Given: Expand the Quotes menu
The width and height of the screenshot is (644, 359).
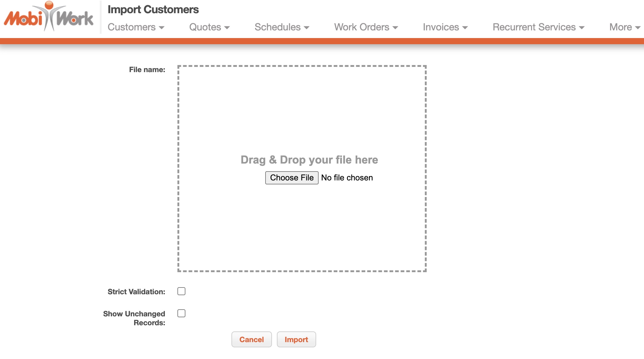Looking at the screenshot, I should pyautogui.click(x=209, y=27).
